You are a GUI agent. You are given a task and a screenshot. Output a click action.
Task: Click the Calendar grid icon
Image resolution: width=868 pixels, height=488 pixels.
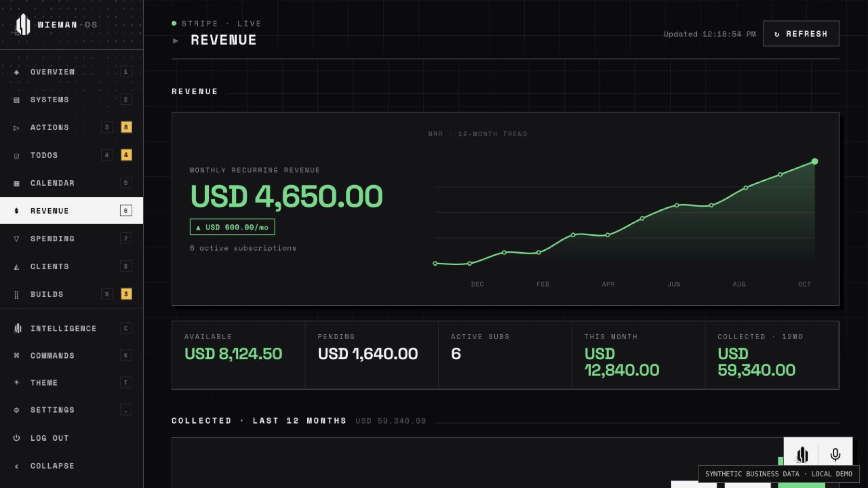point(16,183)
